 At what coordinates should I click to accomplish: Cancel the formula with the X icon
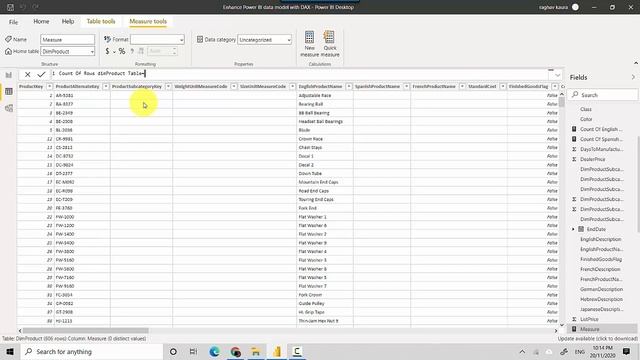click(27, 74)
